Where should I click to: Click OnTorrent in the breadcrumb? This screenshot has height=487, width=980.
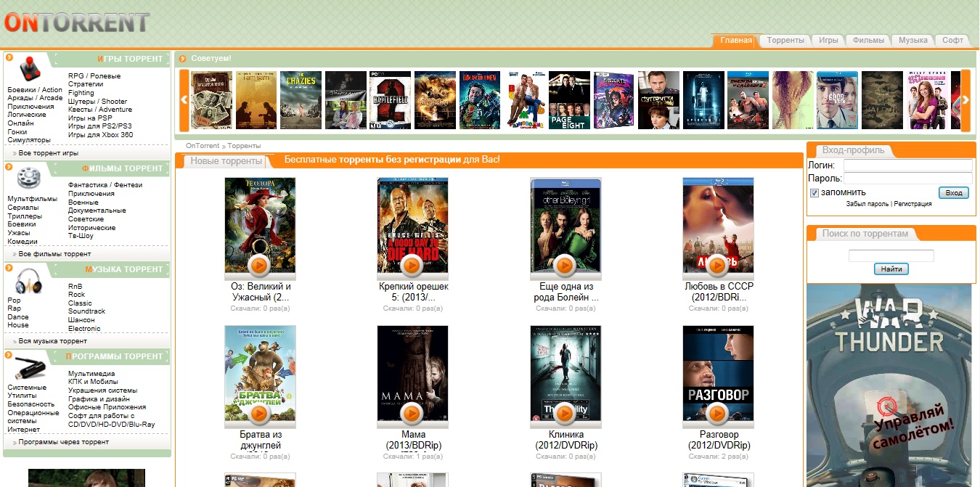click(203, 146)
